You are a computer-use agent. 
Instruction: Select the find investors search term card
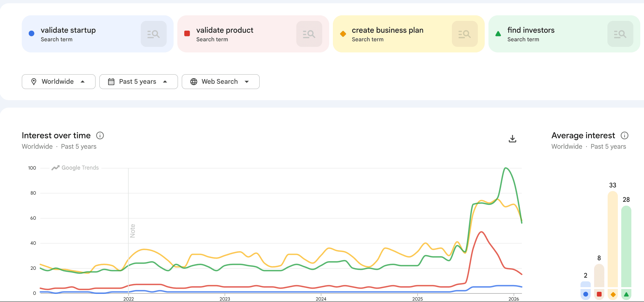click(538, 34)
